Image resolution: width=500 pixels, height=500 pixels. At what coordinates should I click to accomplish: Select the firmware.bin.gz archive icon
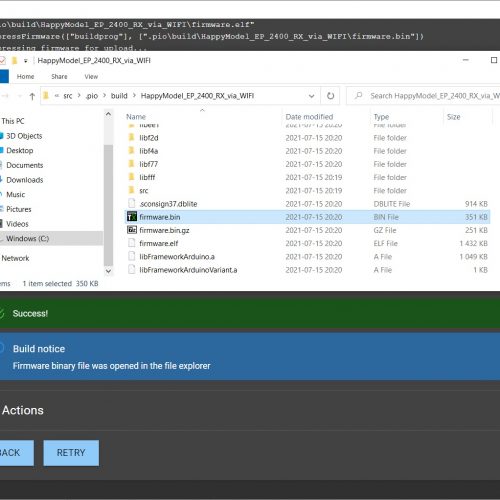[x=132, y=230]
